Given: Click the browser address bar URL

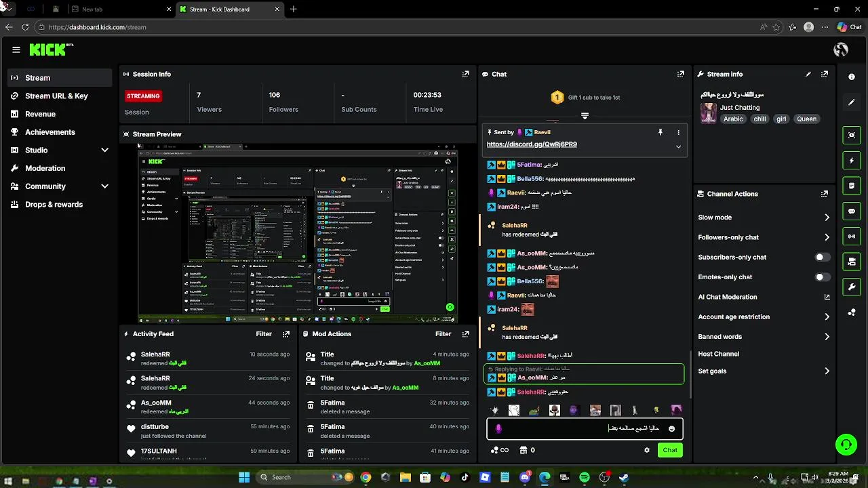Looking at the screenshot, I should (x=97, y=27).
